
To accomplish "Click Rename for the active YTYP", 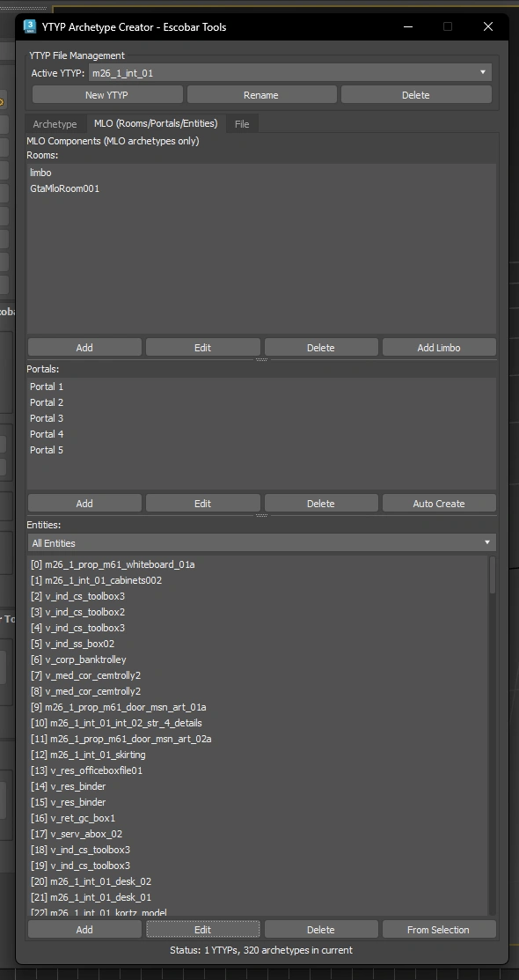I will point(261,95).
